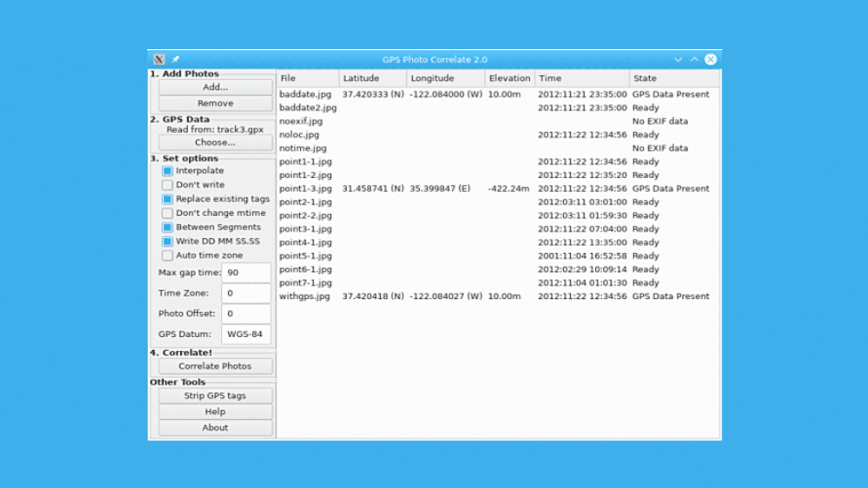The height and width of the screenshot is (488, 868).
Task: Click the -422.24m elevation value
Action: [509, 188]
